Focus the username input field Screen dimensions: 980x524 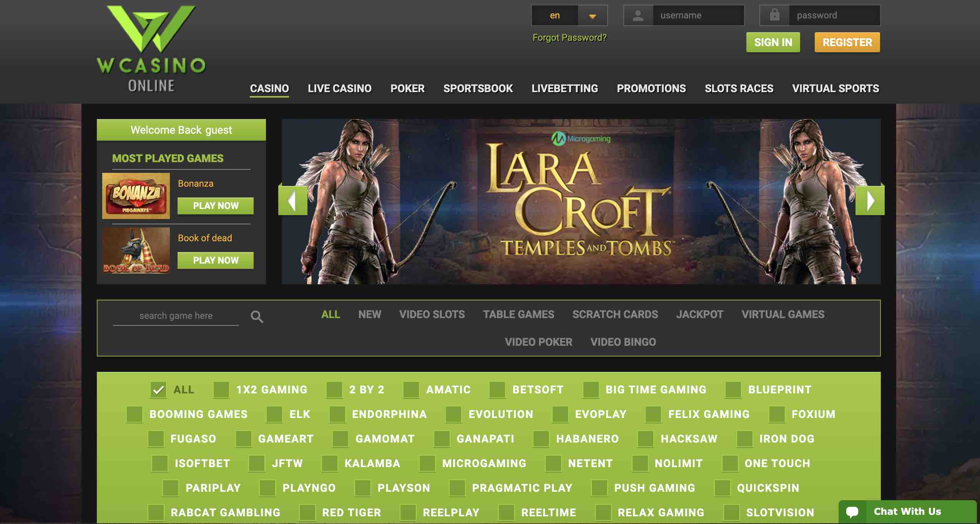[698, 15]
